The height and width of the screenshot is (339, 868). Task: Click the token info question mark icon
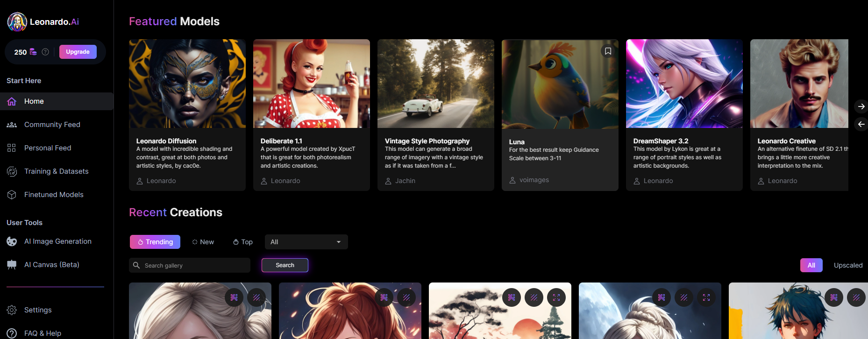click(45, 52)
